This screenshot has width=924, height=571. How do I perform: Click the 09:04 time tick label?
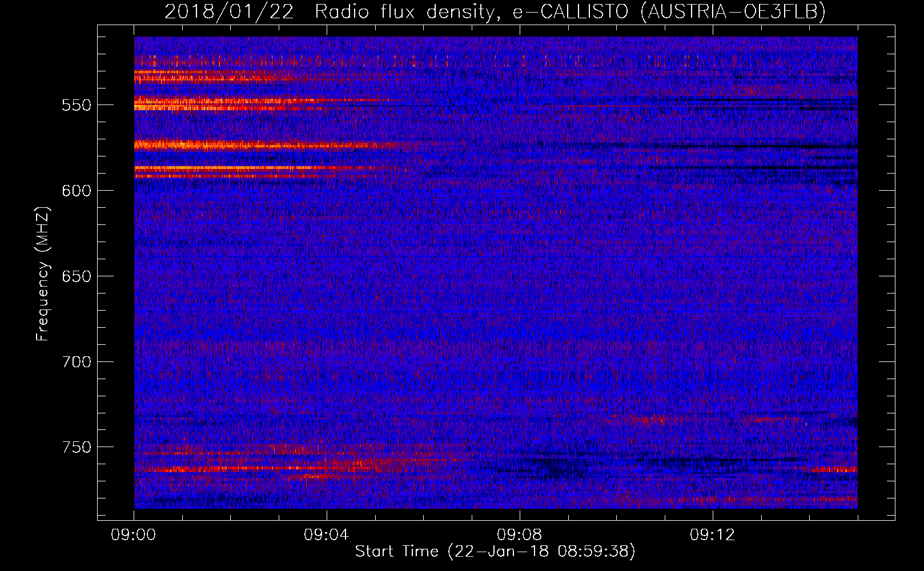pos(327,535)
